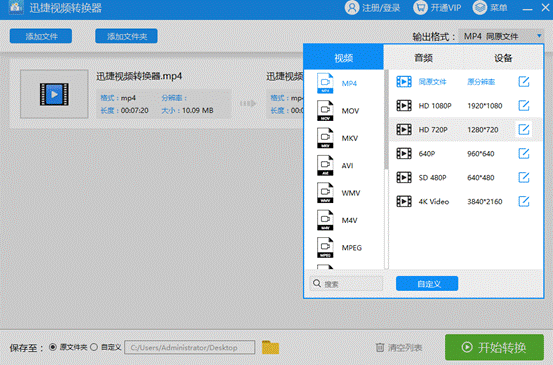Image resolution: width=553 pixels, height=365 pixels.
Task: Click the AVI label in format list
Action: click(347, 165)
